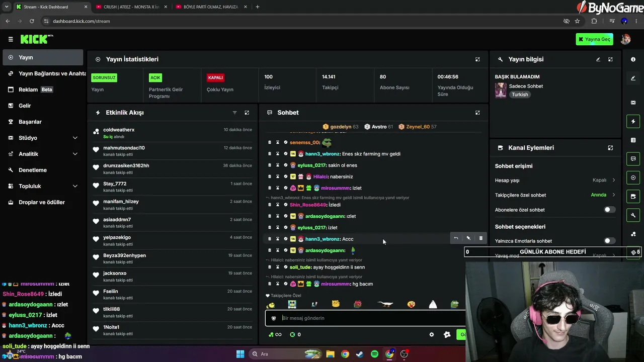
Task: Open a new Chrome tab
Action: 258,7
